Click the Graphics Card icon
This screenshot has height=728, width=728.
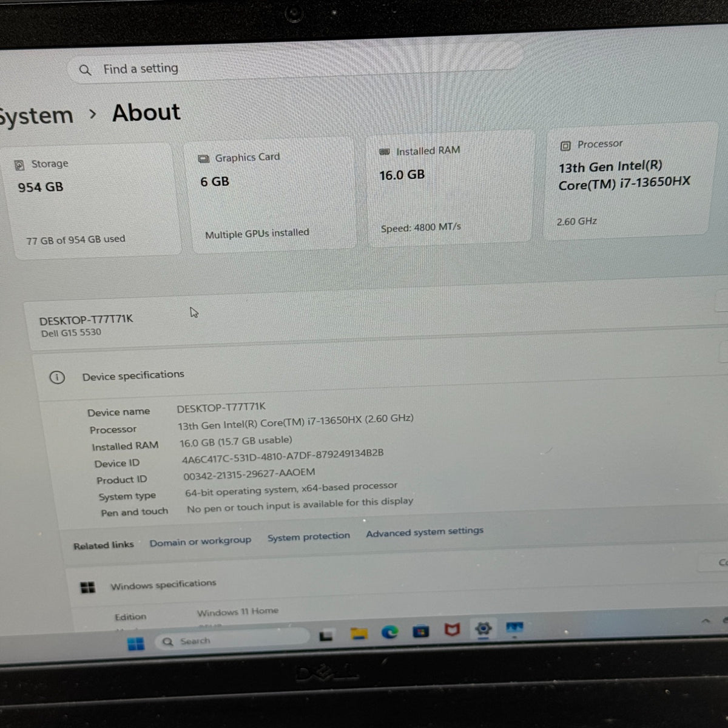point(204,159)
